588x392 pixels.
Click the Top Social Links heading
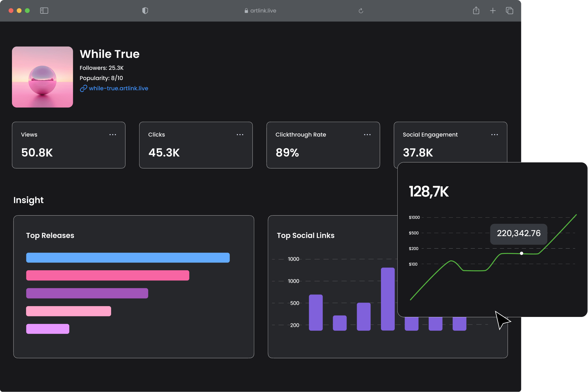tap(306, 235)
